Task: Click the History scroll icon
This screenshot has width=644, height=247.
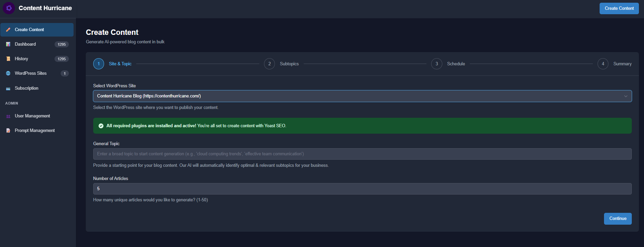Action: click(x=8, y=59)
